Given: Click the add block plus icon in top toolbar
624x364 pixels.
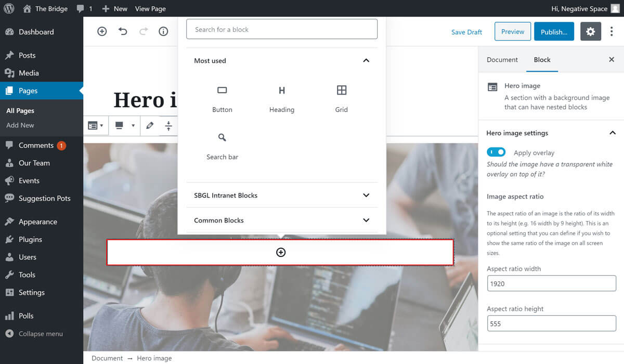Looking at the screenshot, I should click(102, 32).
